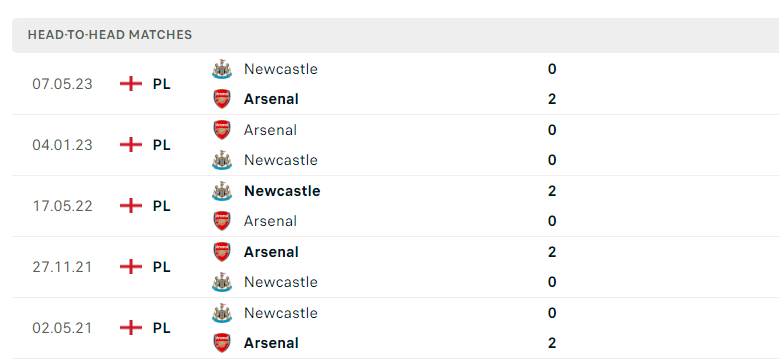The width and height of the screenshot is (779, 363).
Task: Click Newcastle crest in 04.01.23 match
Action: click(222, 160)
